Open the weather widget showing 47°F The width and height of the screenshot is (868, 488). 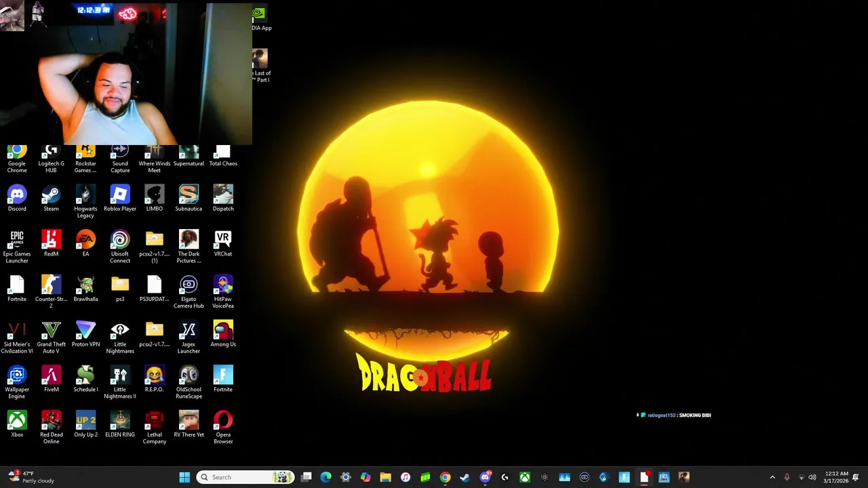click(x=31, y=477)
